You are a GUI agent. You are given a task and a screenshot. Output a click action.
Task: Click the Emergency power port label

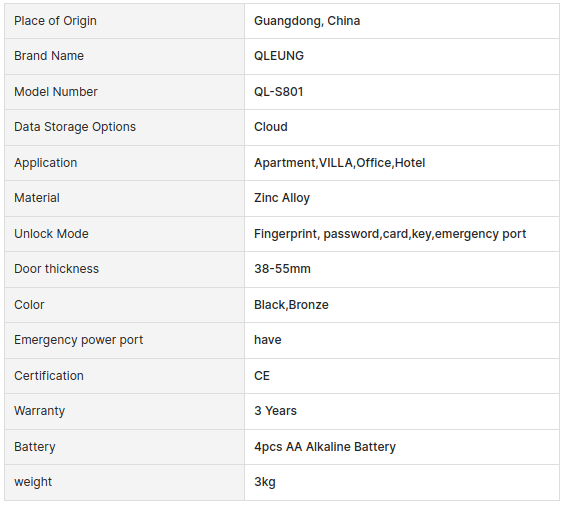78,340
